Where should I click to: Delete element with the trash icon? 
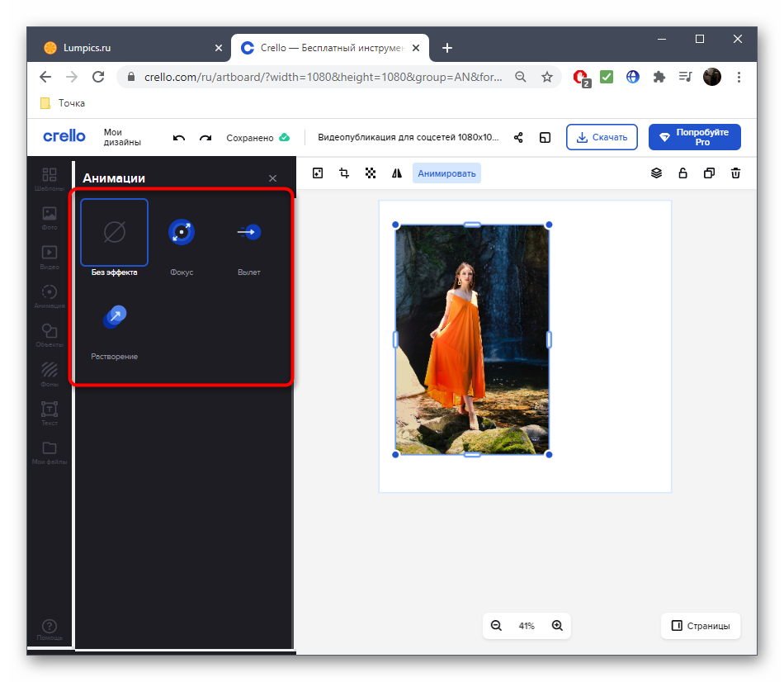pos(735,173)
